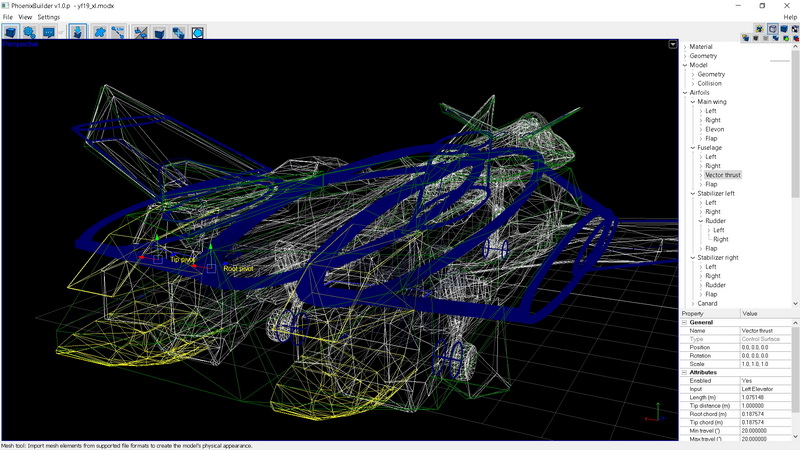Screen dimensions: 800x450
Task: Collapse the Airfoils tree node
Action: [685, 92]
